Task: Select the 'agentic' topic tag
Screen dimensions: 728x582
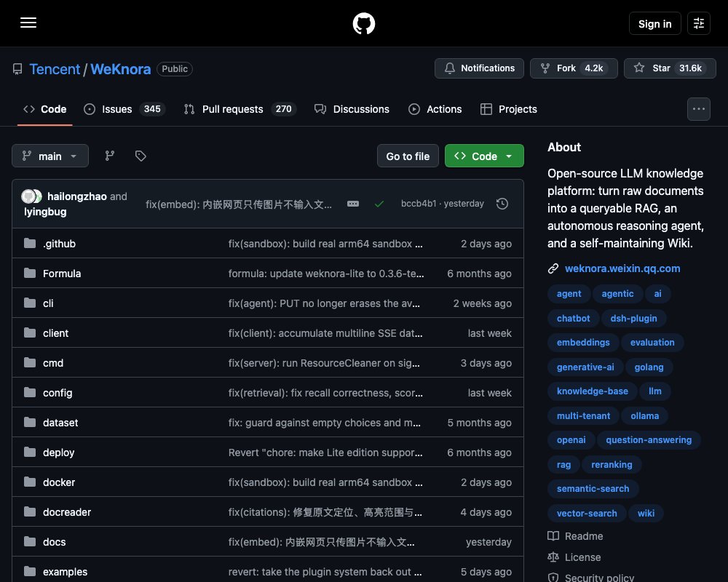Action: coord(617,294)
